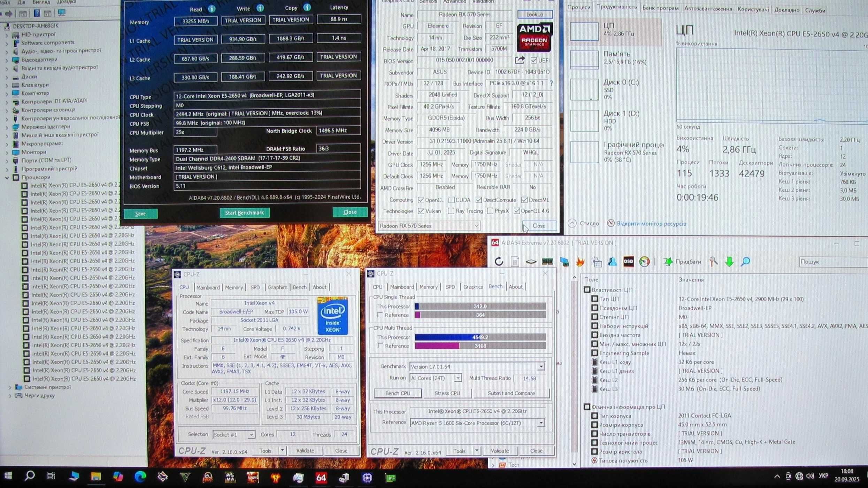Click the Refresh icon in AIDA64 toolbar
This screenshot has width=868, height=488.
point(499,262)
